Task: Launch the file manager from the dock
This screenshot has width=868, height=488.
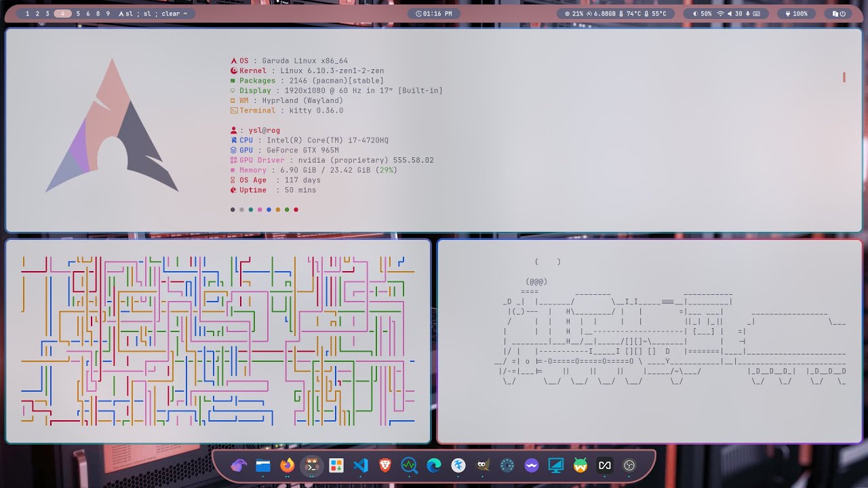Action: [x=263, y=466]
